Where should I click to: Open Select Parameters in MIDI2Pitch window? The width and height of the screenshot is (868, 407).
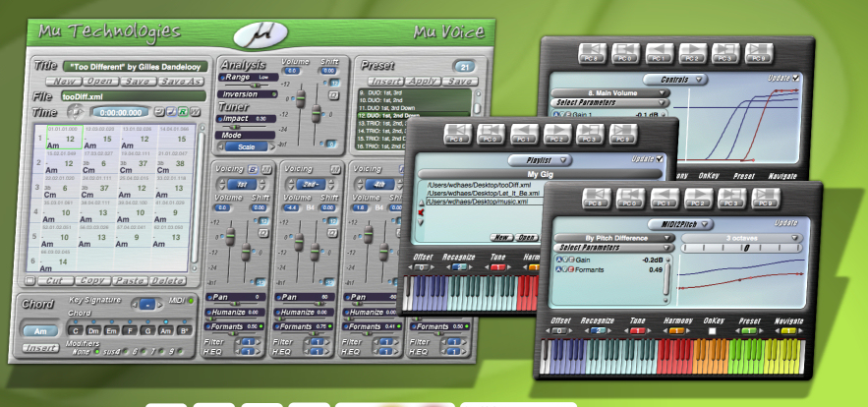click(614, 248)
